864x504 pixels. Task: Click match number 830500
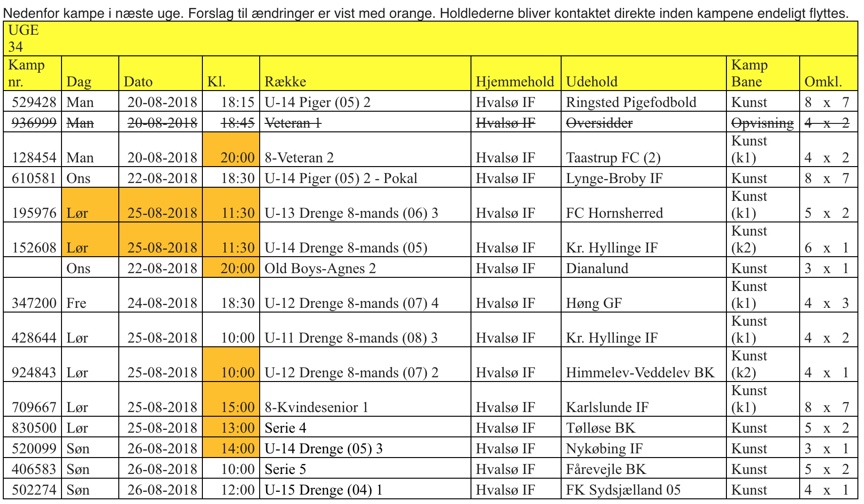32,427
